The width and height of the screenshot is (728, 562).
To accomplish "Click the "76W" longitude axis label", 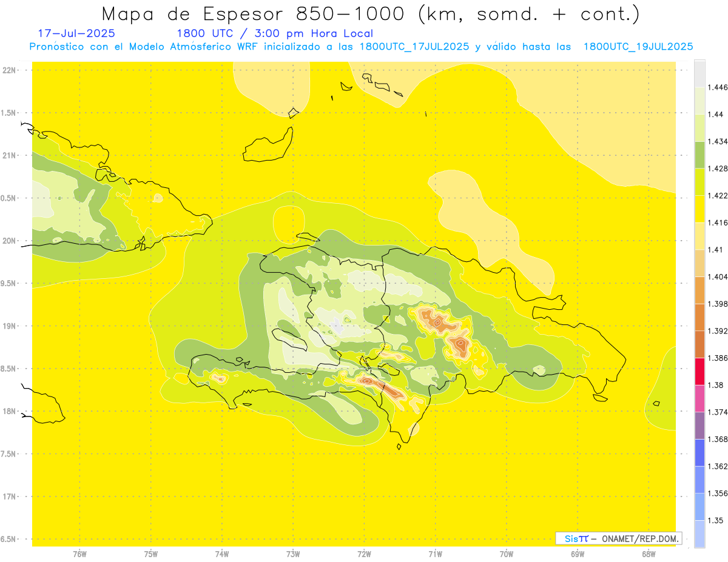I will point(79,555).
